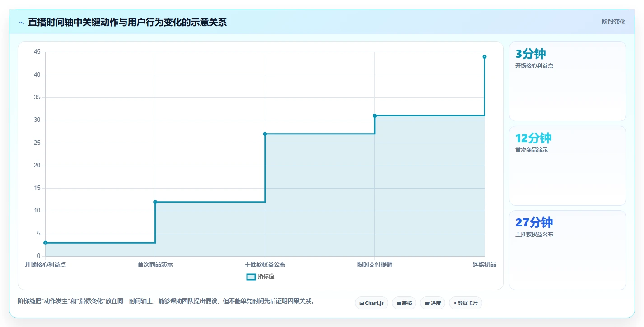Viewport: 644px width, 327px height.
Task: Click the x-axis label 主推款权益公布
Action: coord(265,264)
